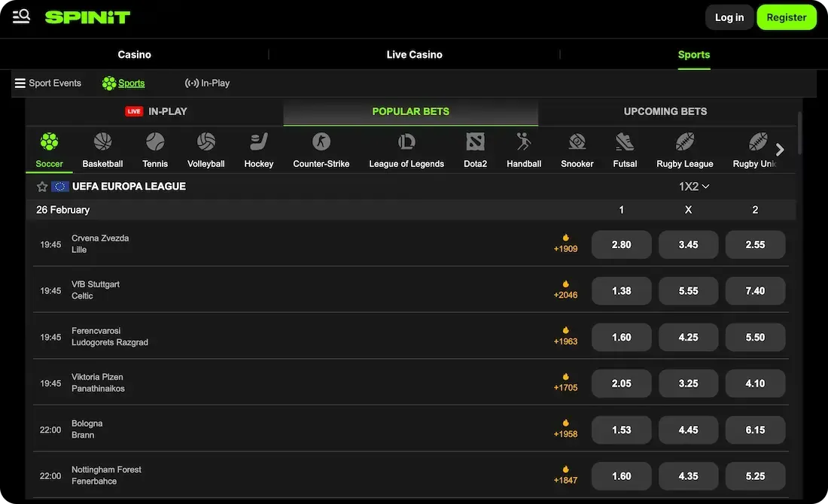The image size is (828, 504).
Task: Click the UEFA EUROPA LEAGUE title
Action: pyautogui.click(x=129, y=187)
